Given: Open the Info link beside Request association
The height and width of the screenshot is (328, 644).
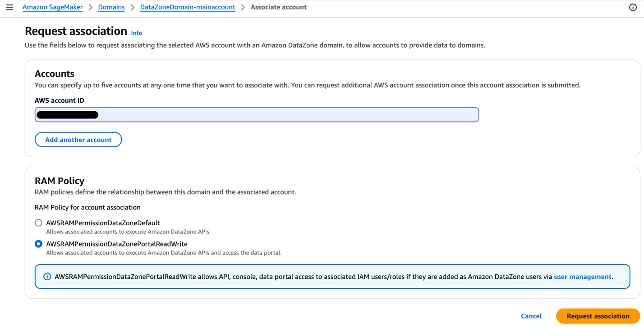Looking at the screenshot, I should (x=137, y=33).
